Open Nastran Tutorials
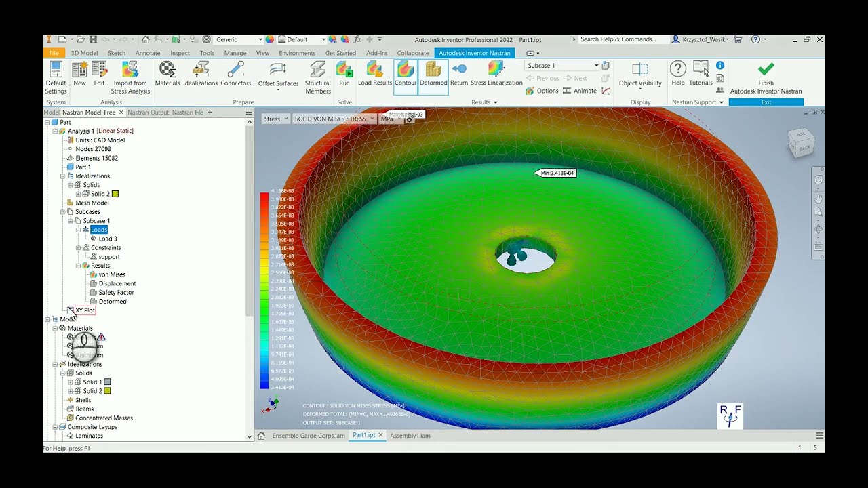 click(701, 75)
